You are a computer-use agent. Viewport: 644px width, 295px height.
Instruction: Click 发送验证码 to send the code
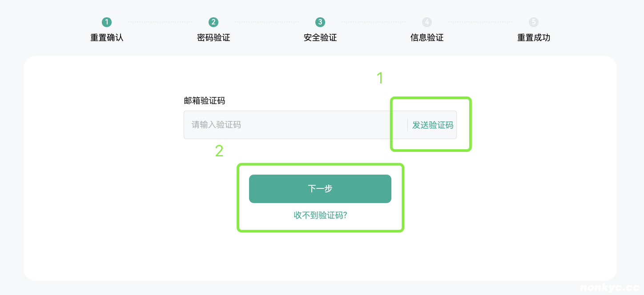[432, 125]
